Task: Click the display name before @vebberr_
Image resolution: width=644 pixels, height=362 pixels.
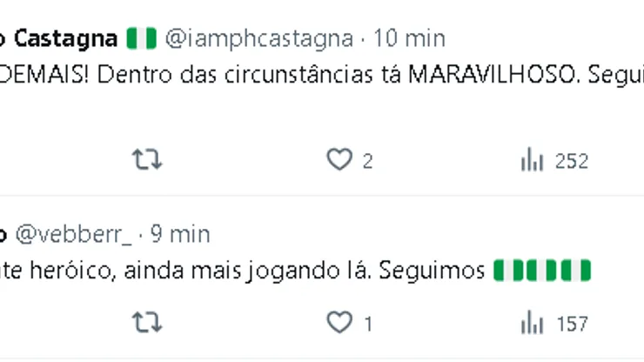Action: [3, 234]
